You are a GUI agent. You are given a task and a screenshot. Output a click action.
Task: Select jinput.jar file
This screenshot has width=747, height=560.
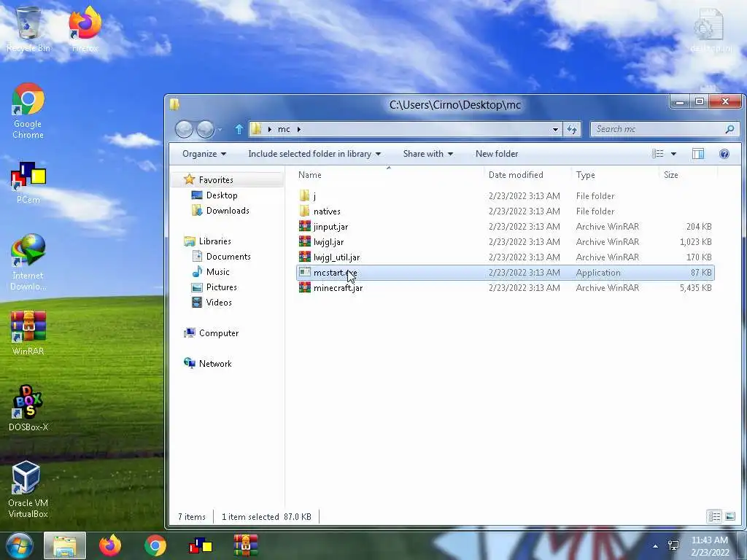pyautogui.click(x=505, y=226)
